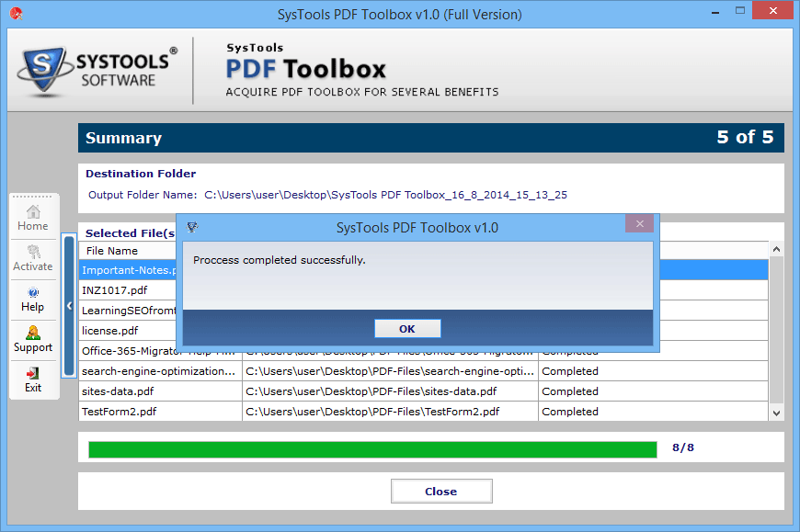Click the PDF Toolbox product title
The height and width of the screenshot is (532, 800).
click(306, 69)
